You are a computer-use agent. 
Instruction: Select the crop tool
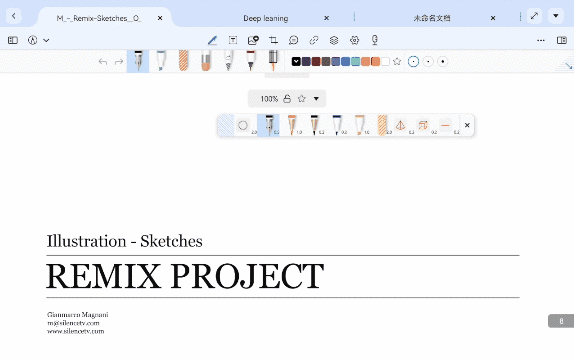point(273,40)
